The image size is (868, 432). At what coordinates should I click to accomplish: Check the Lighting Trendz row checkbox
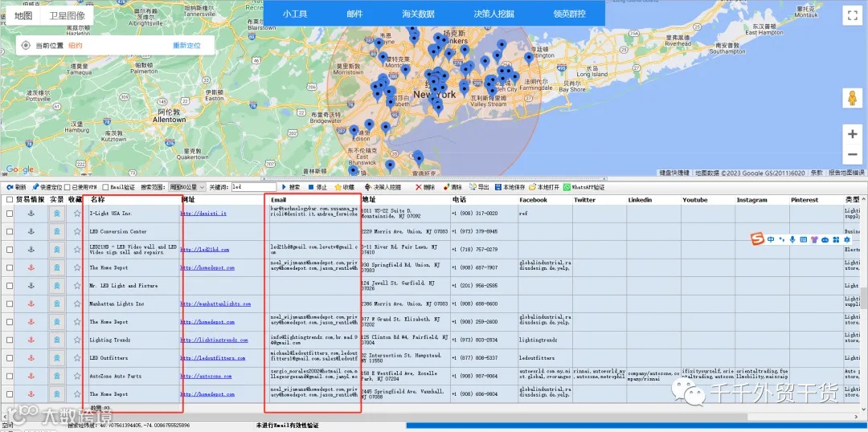(x=10, y=340)
